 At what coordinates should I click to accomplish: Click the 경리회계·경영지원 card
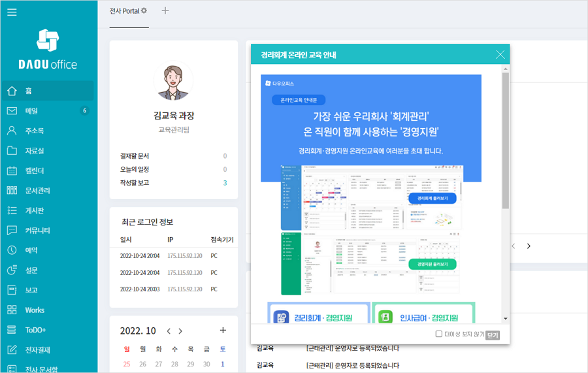319,313
